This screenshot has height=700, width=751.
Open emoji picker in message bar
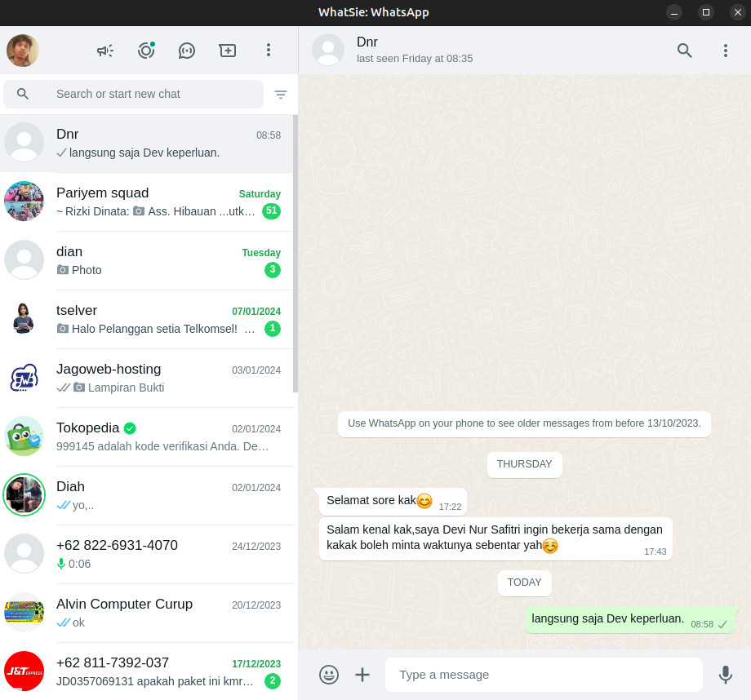tap(328, 675)
